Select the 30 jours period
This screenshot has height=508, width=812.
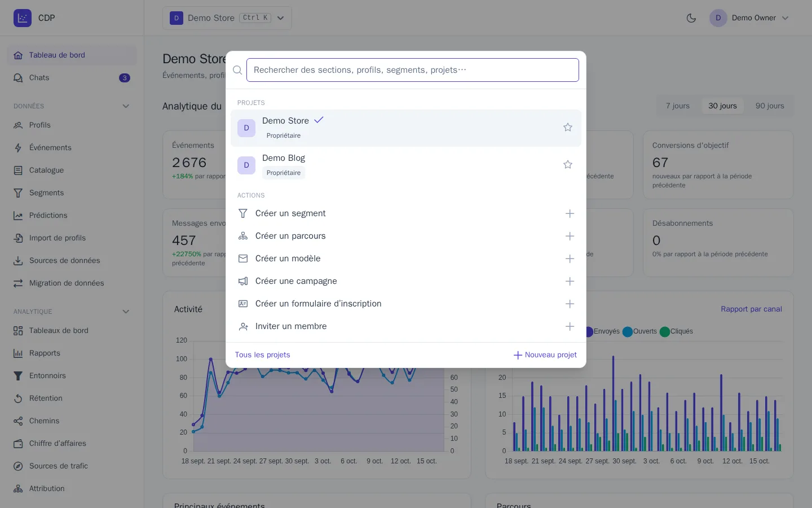[x=722, y=106]
